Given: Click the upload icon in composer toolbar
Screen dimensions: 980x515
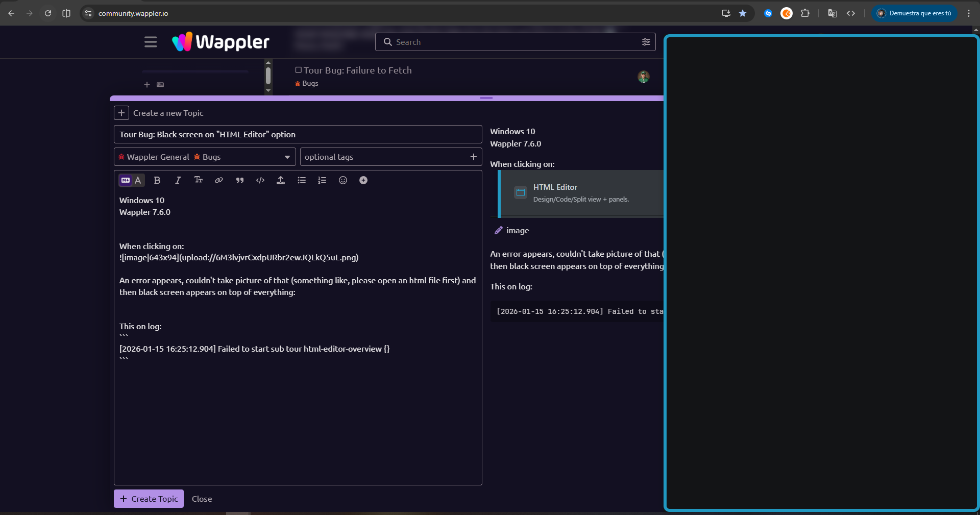Looking at the screenshot, I should click(x=281, y=180).
